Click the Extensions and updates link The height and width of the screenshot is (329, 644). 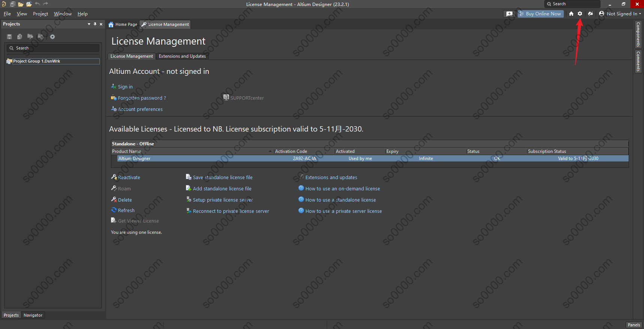[331, 177]
